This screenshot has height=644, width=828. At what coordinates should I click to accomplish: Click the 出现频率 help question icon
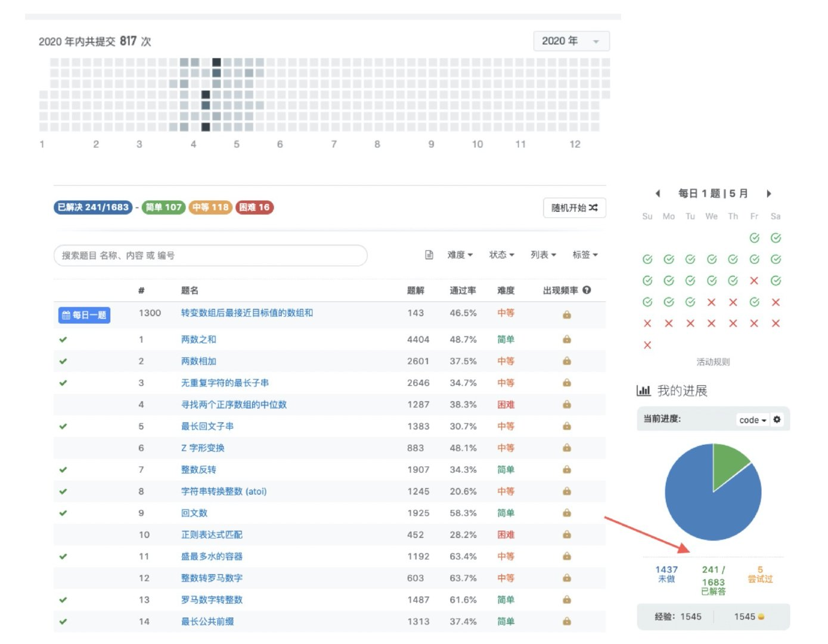click(587, 290)
